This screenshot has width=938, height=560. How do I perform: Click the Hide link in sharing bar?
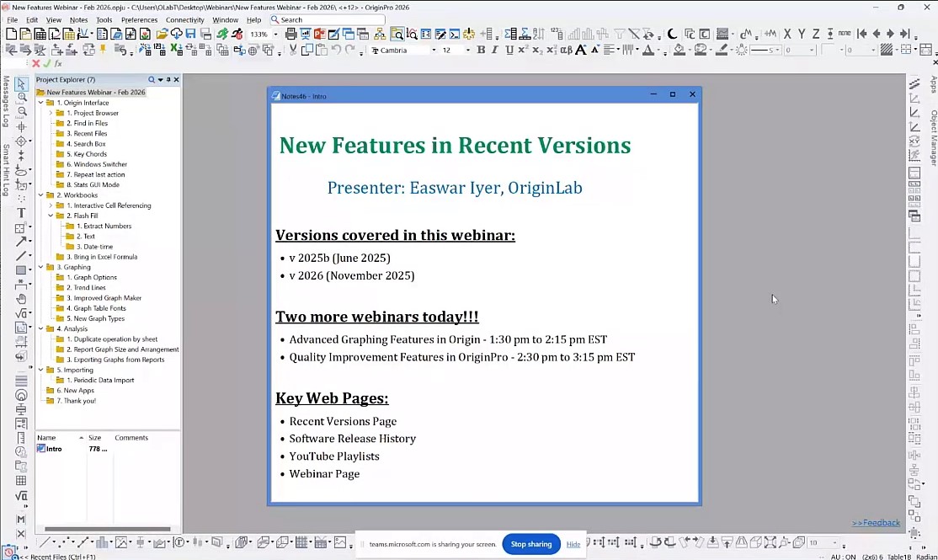coord(573,544)
